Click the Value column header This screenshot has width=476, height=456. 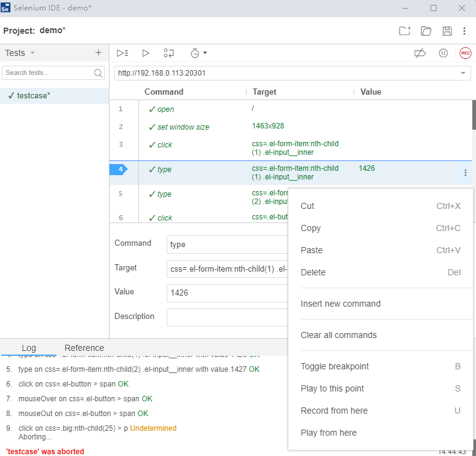[x=371, y=92]
